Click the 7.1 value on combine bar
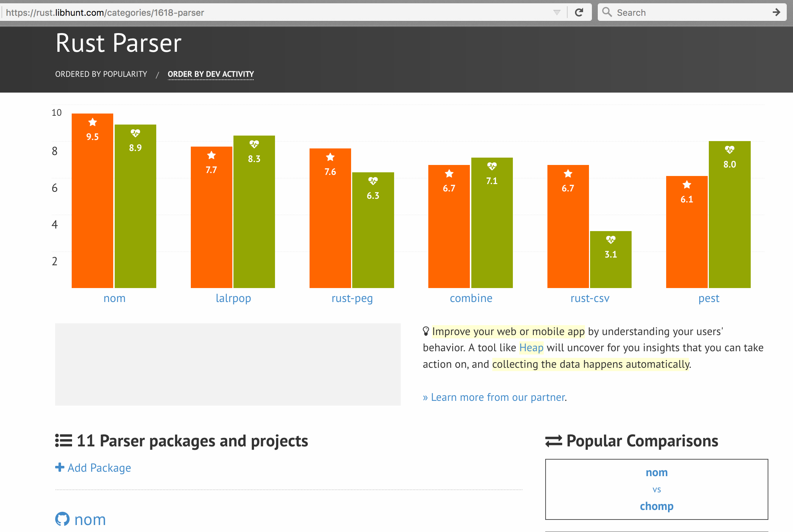793x532 pixels. 492,181
